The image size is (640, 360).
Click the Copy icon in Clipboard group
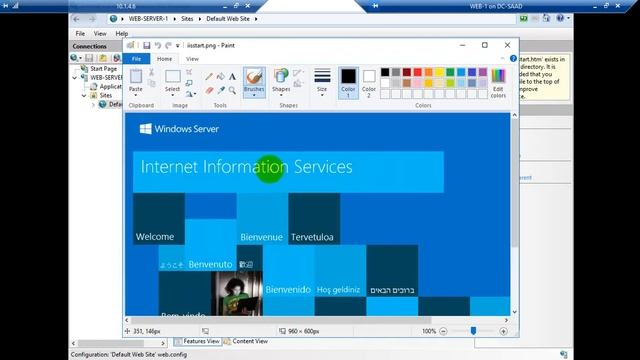pos(151,84)
